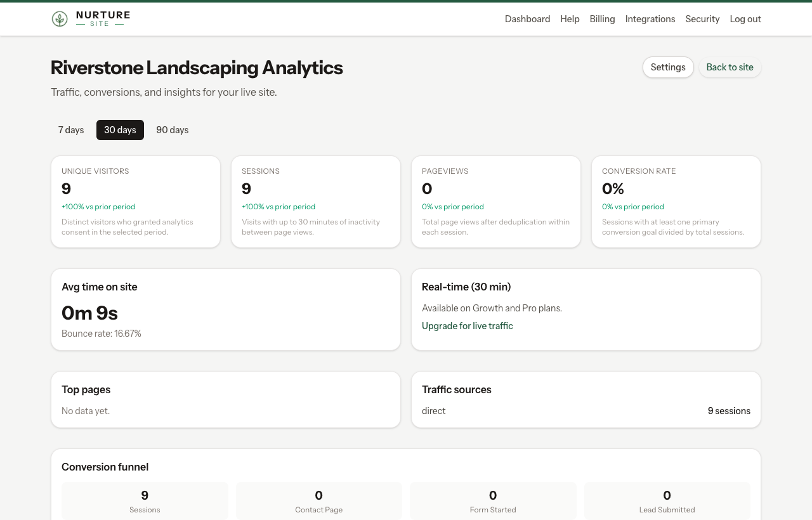Click the Avg time on site heading

pyautogui.click(x=100, y=287)
